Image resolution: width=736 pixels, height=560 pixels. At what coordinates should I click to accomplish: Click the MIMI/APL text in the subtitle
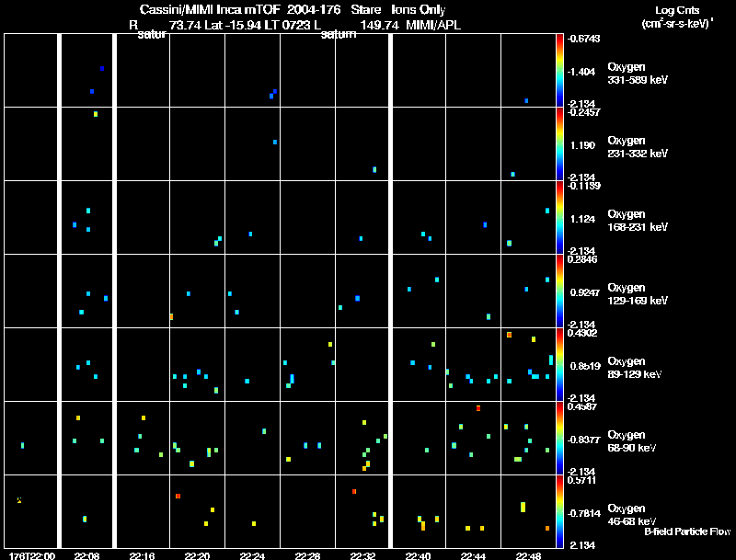tap(432, 26)
